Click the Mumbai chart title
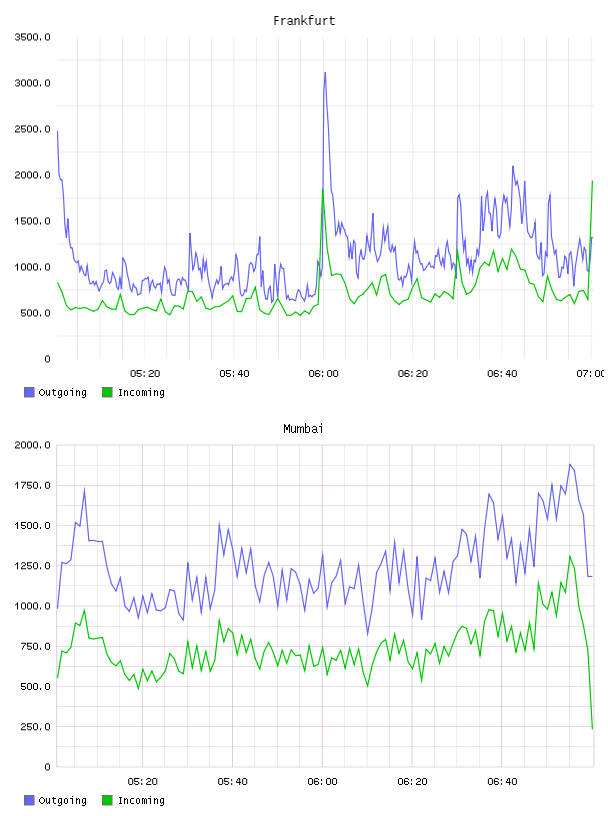 303,429
